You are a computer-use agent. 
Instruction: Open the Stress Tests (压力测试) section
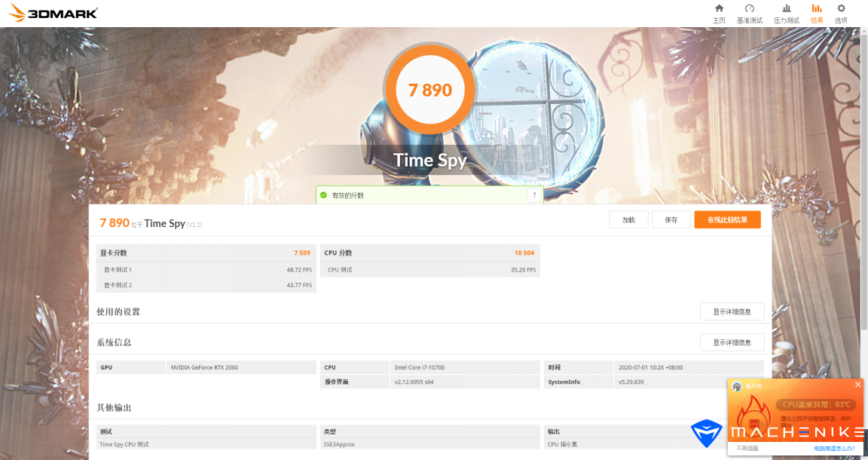(x=786, y=14)
